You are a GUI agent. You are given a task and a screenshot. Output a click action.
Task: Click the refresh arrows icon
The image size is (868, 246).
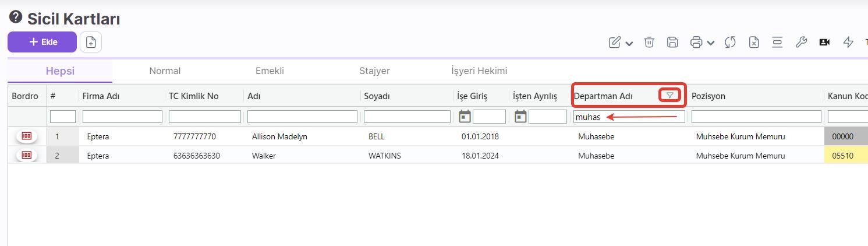point(731,42)
